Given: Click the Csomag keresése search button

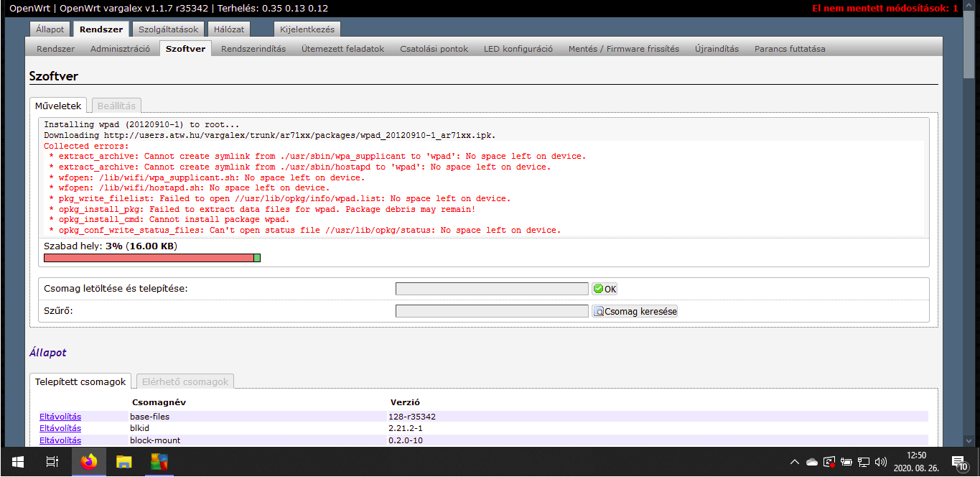Looking at the screenshot, I should pyautogui.click(x=635, y=312).
